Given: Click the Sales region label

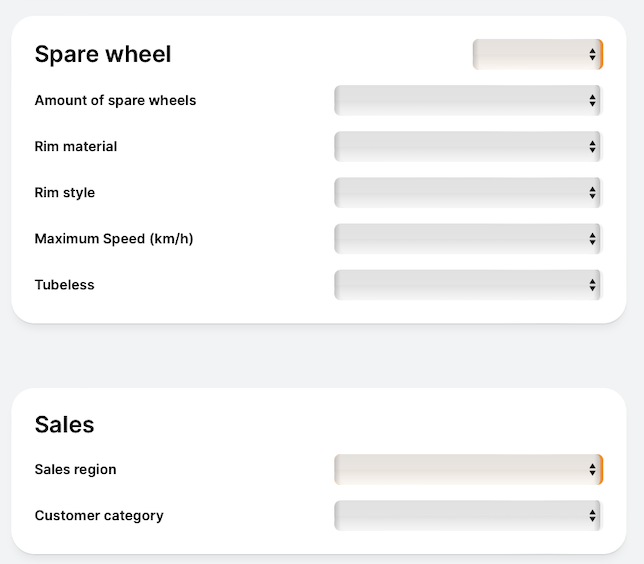Looking at the screenshot, I should tap(76, 470).
